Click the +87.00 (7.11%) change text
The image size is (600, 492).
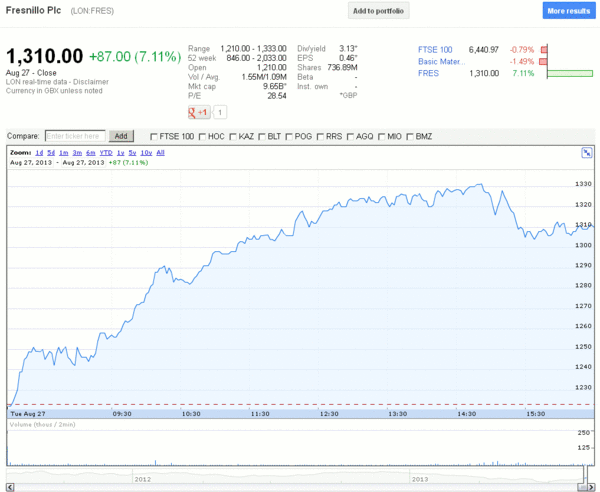click(x=135, y=57)
